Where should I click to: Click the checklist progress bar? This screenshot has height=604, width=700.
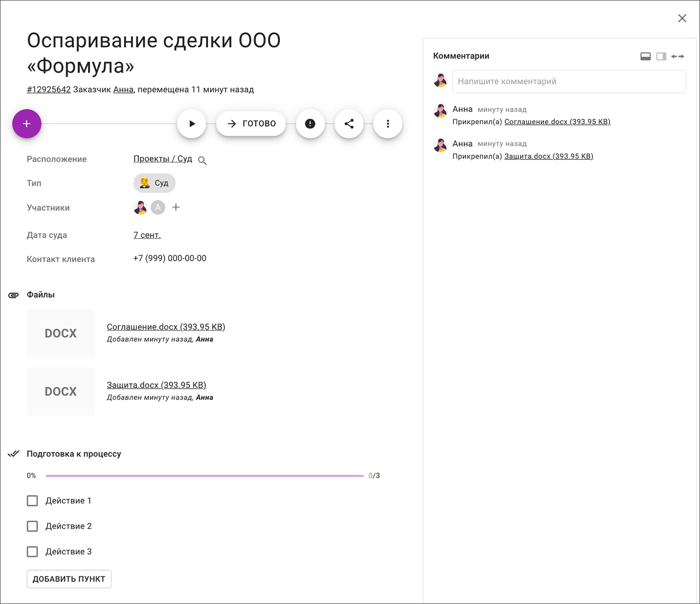(204, 476)
